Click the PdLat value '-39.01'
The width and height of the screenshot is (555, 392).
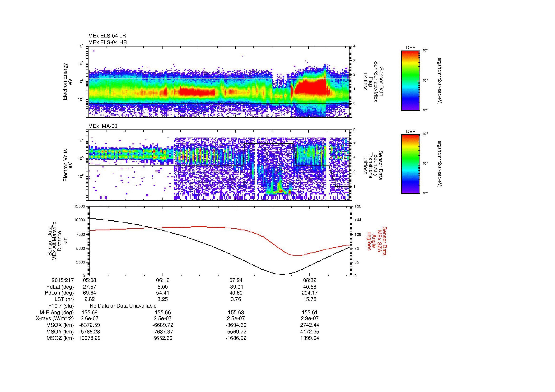(x=236, y=287)
